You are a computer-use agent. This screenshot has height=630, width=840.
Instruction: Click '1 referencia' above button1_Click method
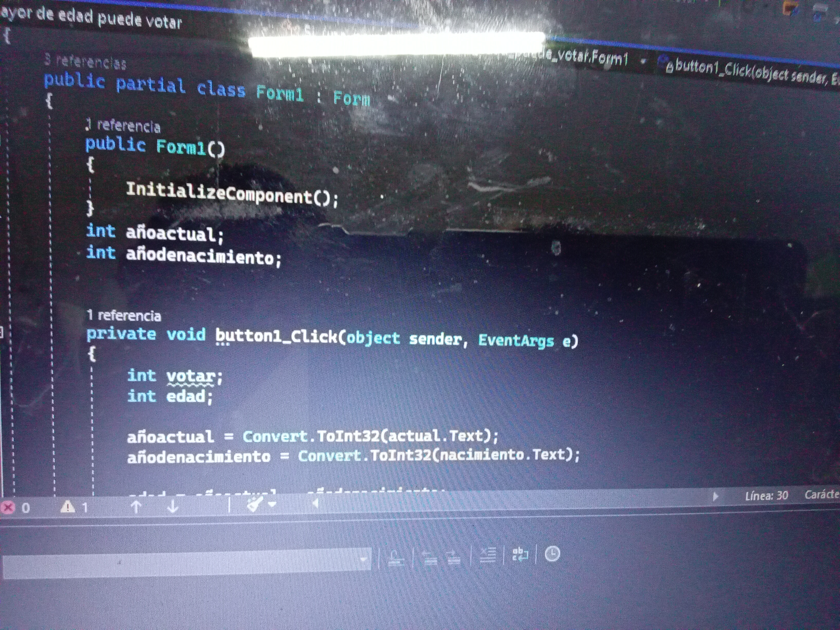pyautogui.click(x=124, y=315)
